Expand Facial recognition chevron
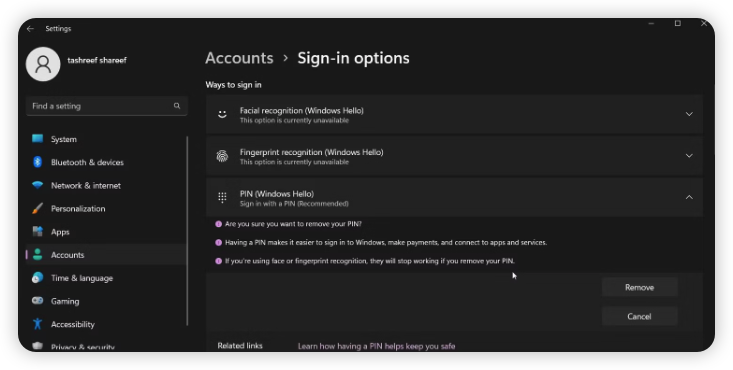 coord(689,114)
